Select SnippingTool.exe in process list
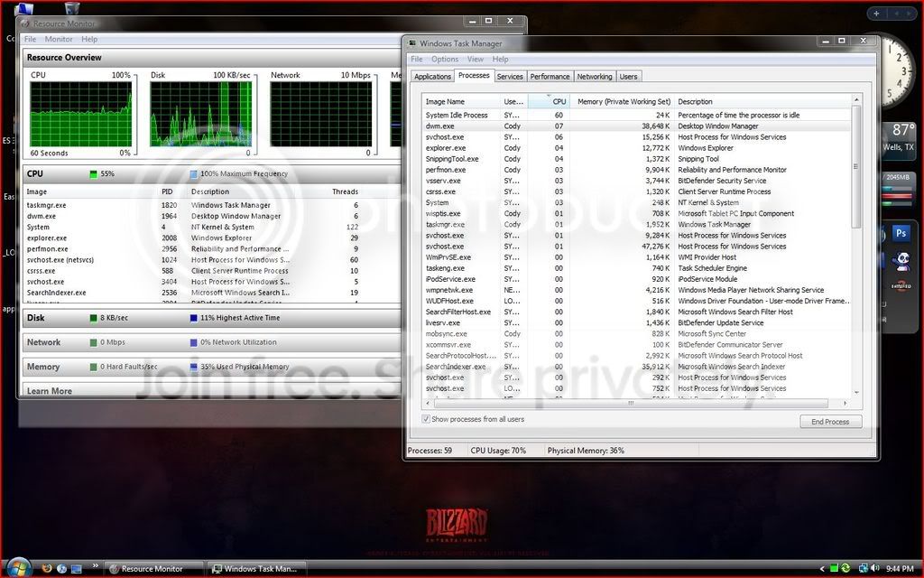 [636, 159]
